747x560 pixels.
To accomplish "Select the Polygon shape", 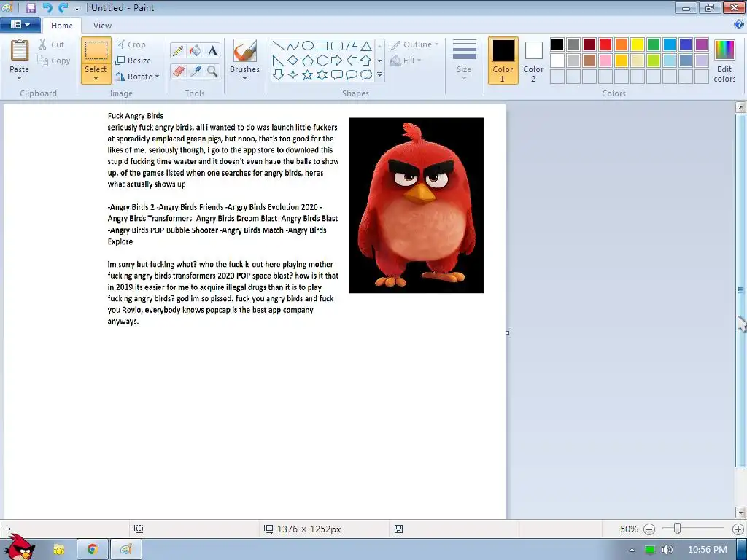I will tap(352, 46).
